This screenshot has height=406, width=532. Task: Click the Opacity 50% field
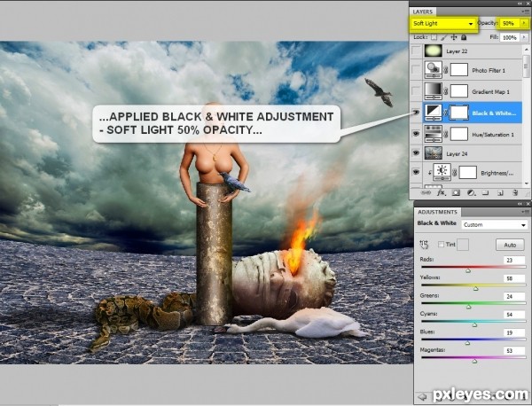(x=510, y=23)
